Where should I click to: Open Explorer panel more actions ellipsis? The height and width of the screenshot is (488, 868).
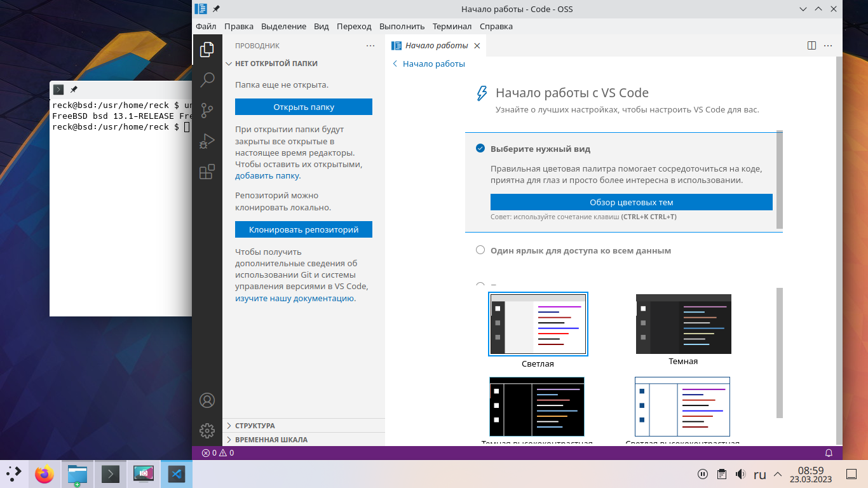pos(370,46)
